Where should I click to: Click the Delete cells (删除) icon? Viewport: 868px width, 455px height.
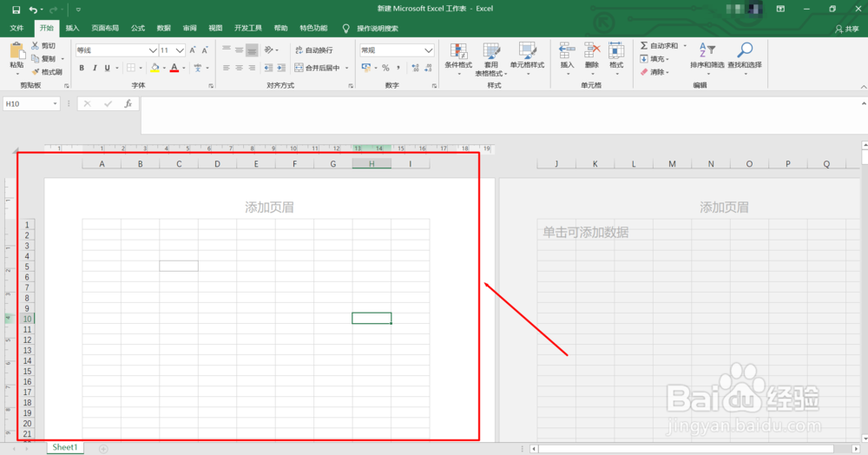pos(592,50)
